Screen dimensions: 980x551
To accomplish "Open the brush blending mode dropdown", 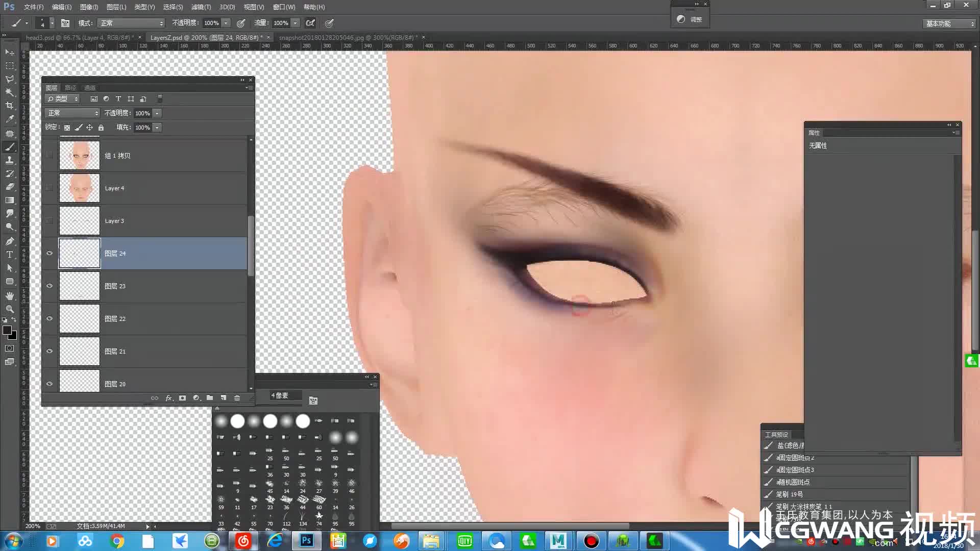I will pyautogui.click(x=132, y=23).
